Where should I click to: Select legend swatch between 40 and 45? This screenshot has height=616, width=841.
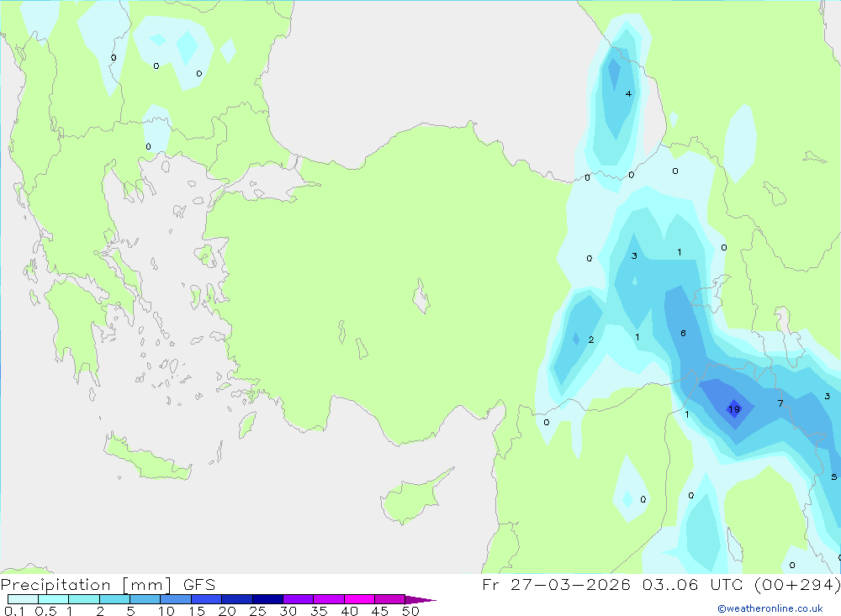click(x=359, y=599)
